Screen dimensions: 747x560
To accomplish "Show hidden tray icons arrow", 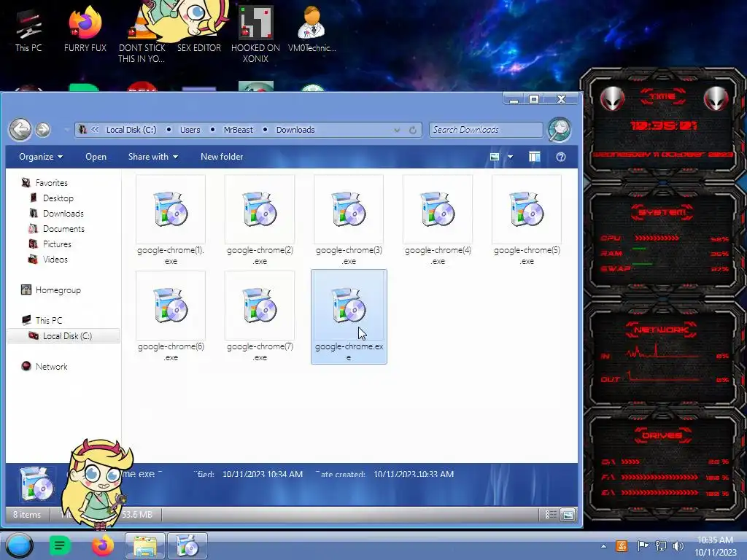I will pos(603,546).
